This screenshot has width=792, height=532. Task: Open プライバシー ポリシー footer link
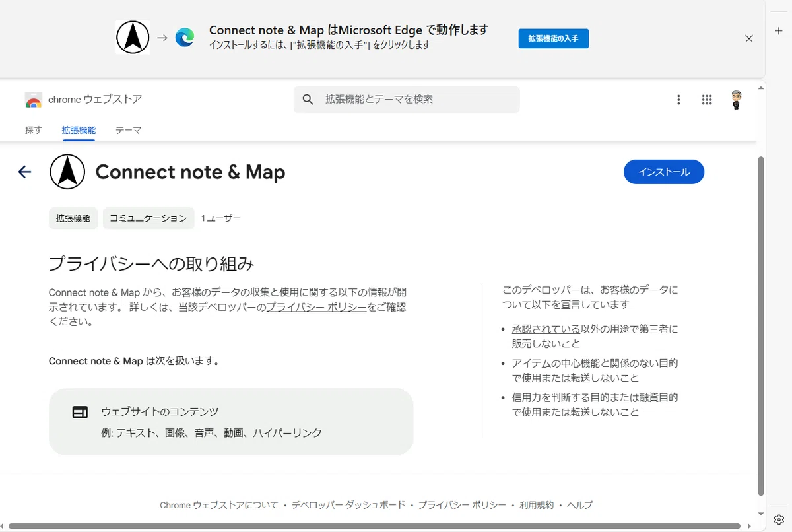tap(462, 505)
